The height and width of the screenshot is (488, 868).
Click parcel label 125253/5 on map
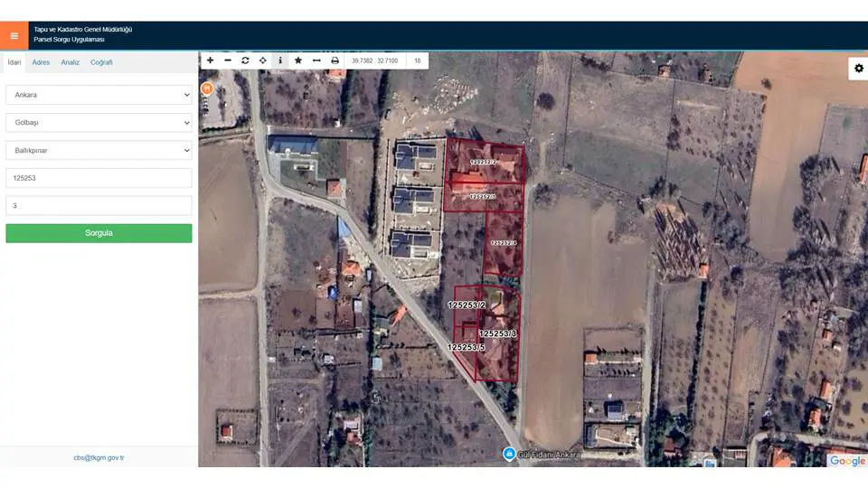(467, 347)
